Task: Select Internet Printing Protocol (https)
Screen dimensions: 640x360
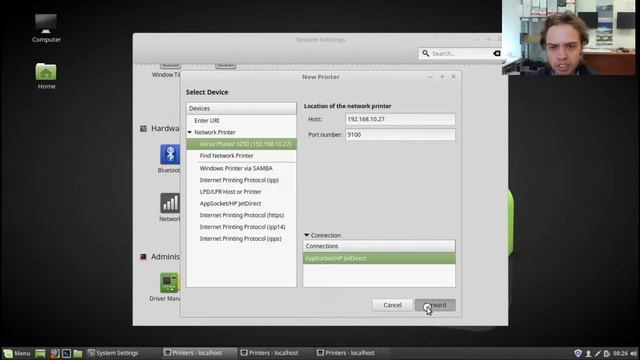Action: click(x=241, y=215)
